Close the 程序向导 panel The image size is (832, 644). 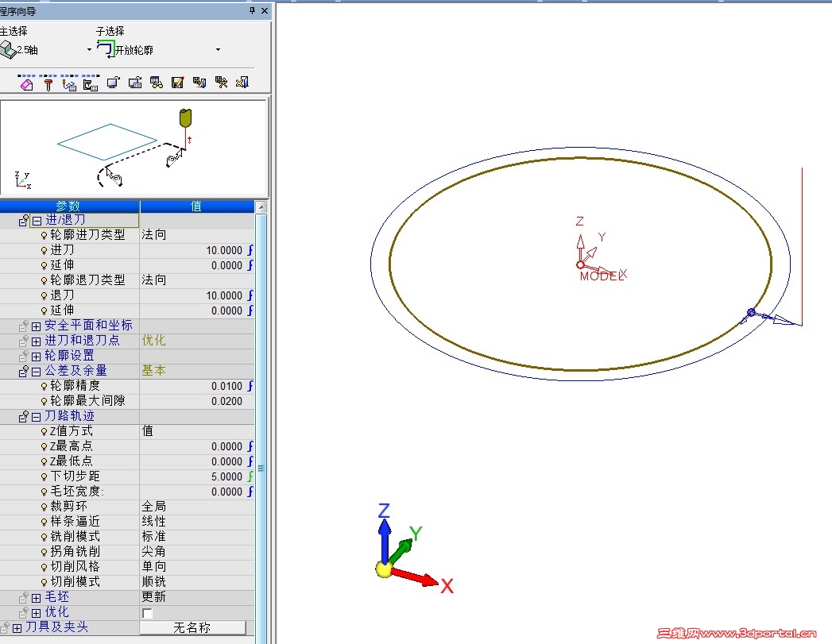265,10
